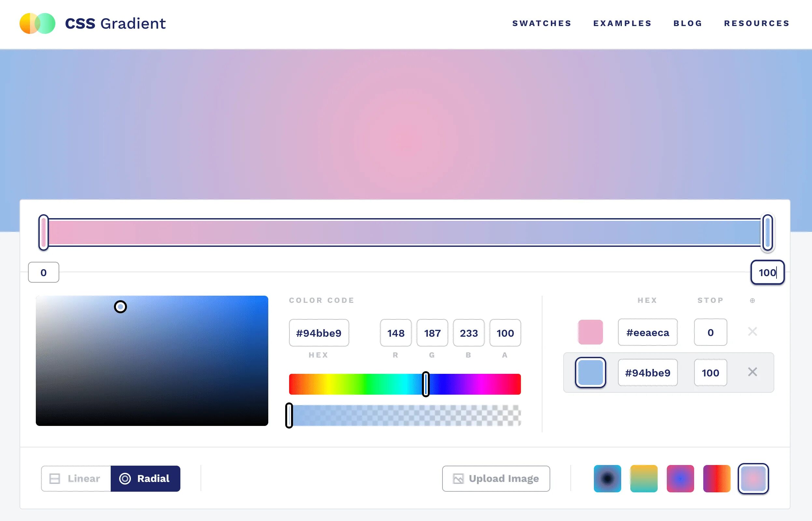Click the add color stop plus icon
Image resolution: width=812 pixels, height=521 pixels.
click(x=752, y=301)
